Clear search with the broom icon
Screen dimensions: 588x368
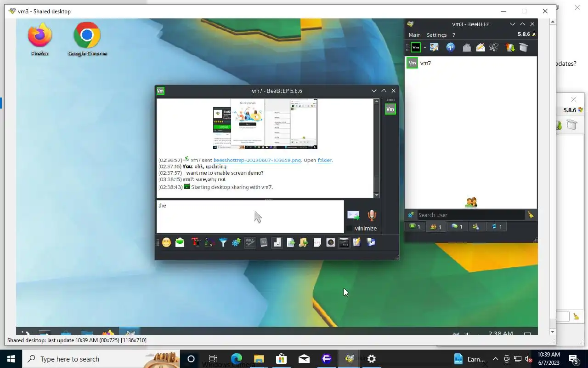[531, 215]
